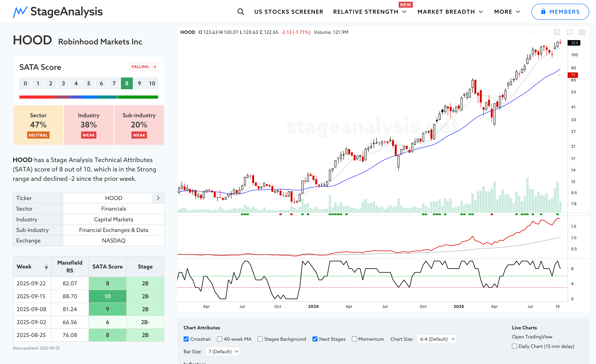
Task: Click the Members button
Action: (560, 12)
